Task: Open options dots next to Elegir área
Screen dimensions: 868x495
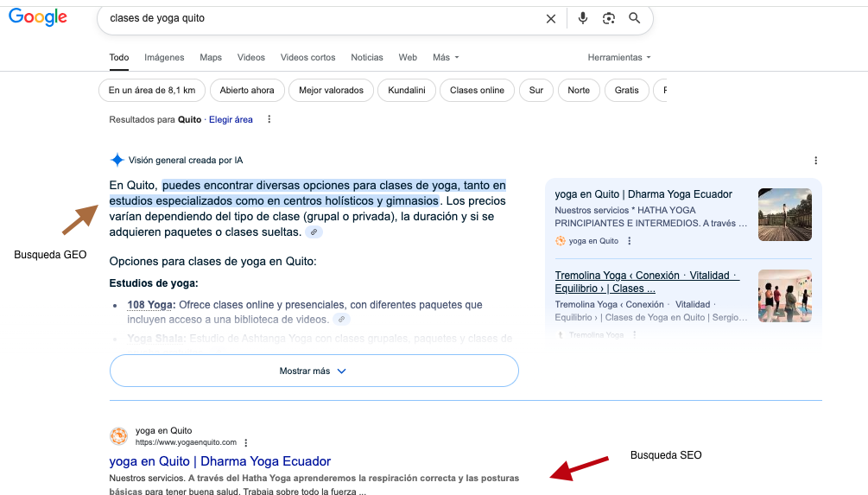Action: [x=269, y=119]
